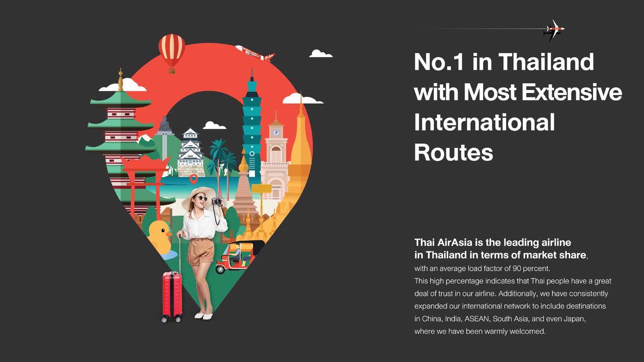644x362 pixels.
Task: Select "where we have been warmly welcomed."
Action: (480, 331)
